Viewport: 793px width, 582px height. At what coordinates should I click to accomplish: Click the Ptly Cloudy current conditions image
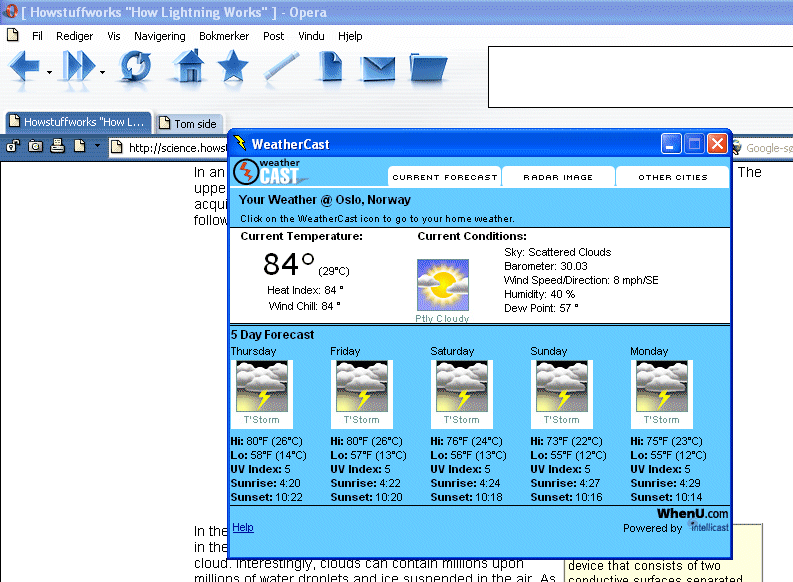click(443, 285)
